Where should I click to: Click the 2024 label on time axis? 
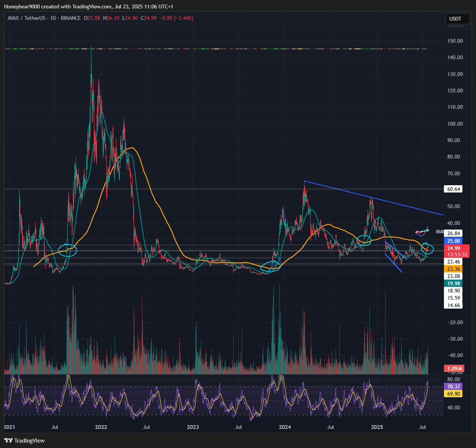tap(285, 427)
